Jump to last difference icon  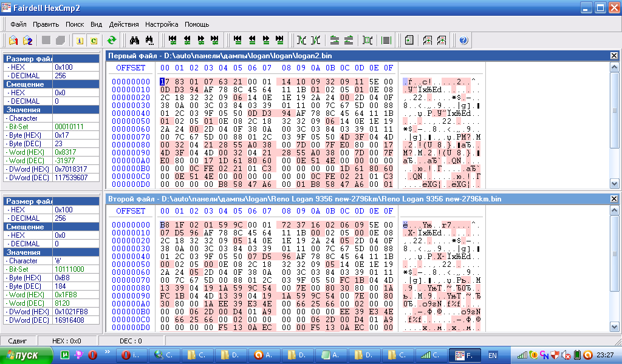[214, 40]
